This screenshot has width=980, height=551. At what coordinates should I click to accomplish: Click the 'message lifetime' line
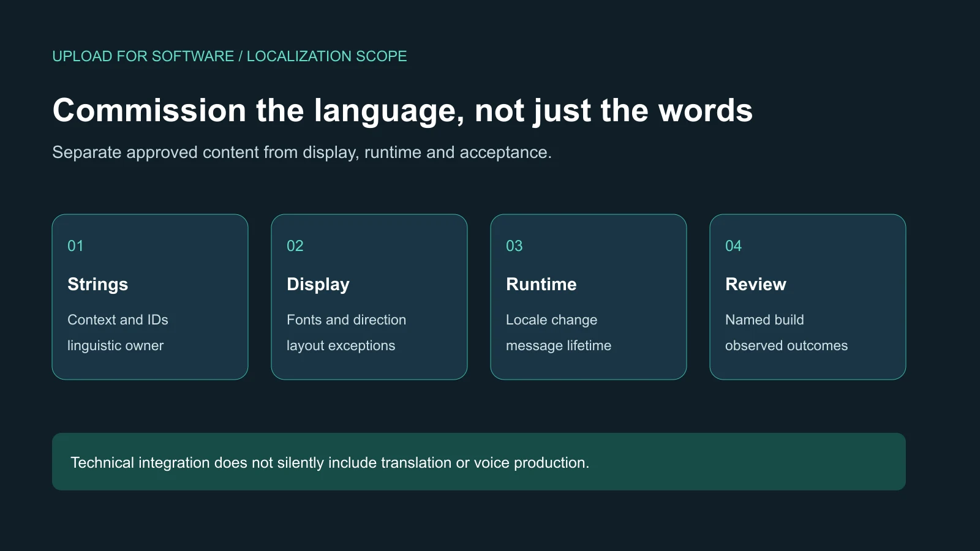point(559,346)
